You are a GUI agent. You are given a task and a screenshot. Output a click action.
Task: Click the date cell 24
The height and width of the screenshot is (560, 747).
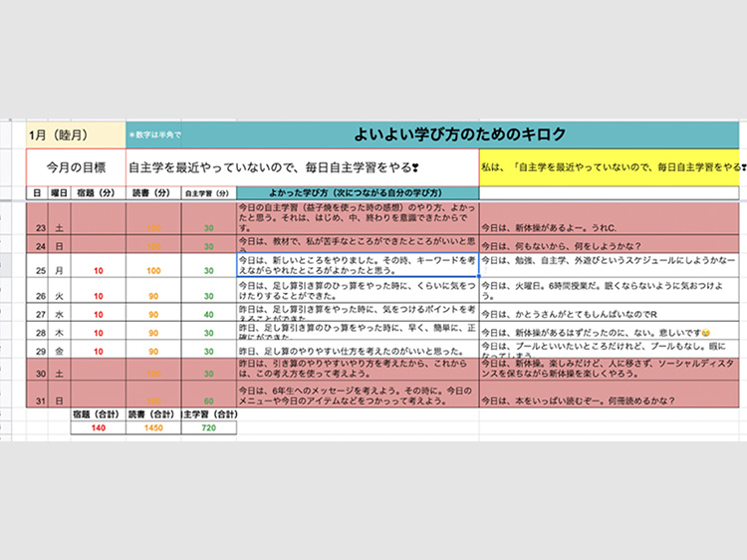37,244
